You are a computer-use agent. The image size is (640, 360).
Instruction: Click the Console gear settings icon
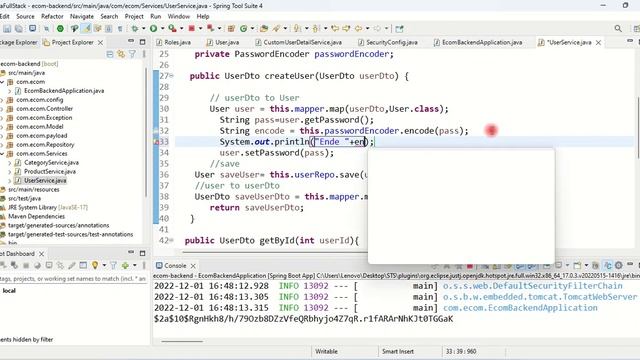pos(619,265)
